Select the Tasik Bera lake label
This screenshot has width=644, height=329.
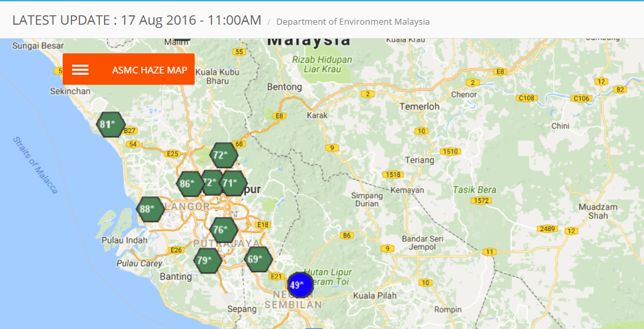point(474,190)
